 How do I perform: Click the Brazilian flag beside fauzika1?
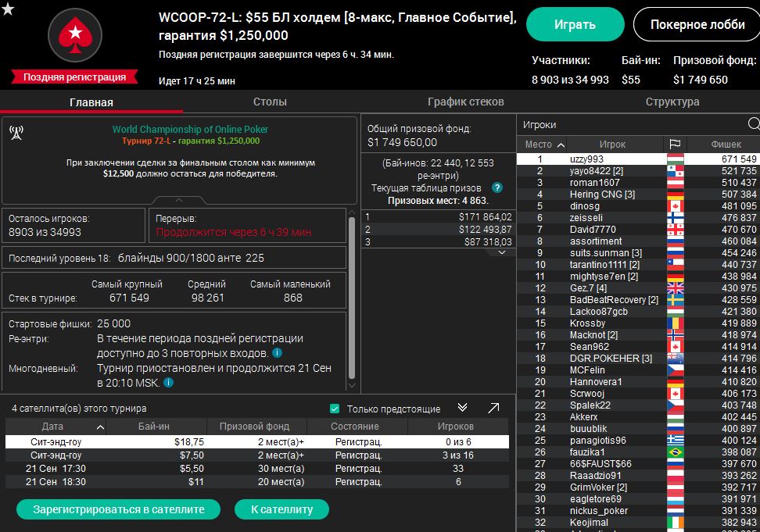pos(676,452)
